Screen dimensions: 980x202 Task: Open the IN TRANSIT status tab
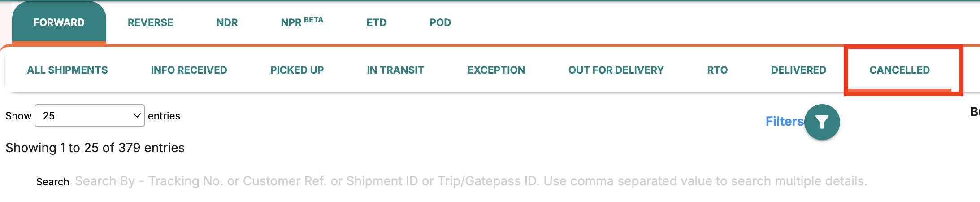point(395,70)
